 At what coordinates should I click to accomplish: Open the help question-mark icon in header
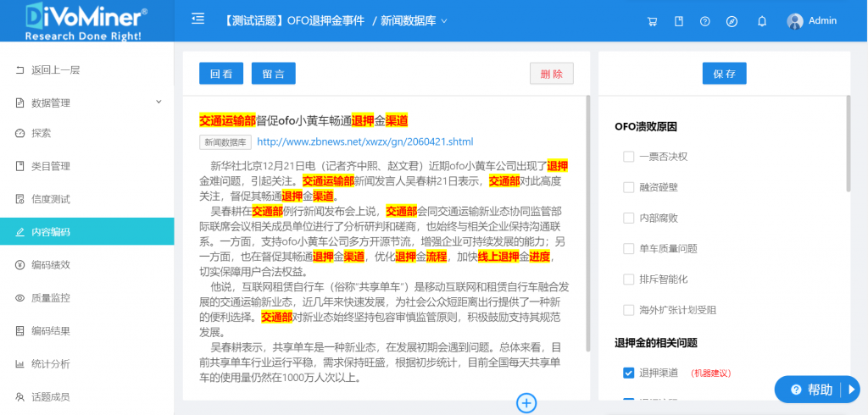[704, 21]
